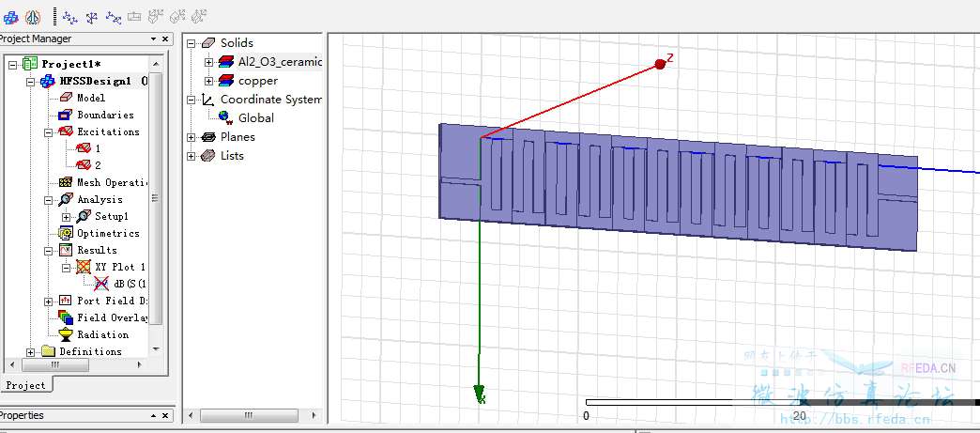Viewport: 980px width, 433px height.
Task: Click the Mesh Operations node icon
Action: click(66, 182)
